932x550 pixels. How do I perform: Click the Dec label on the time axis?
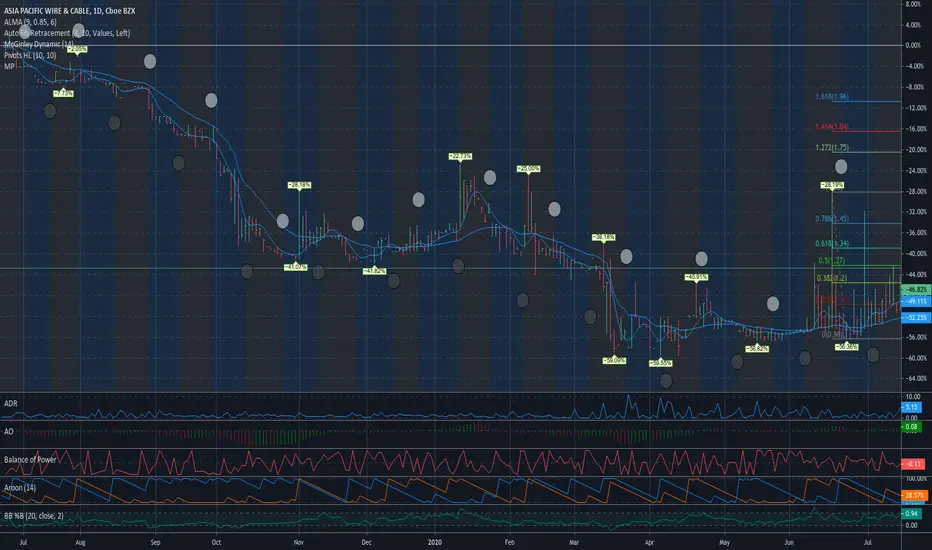coord(366,542)
